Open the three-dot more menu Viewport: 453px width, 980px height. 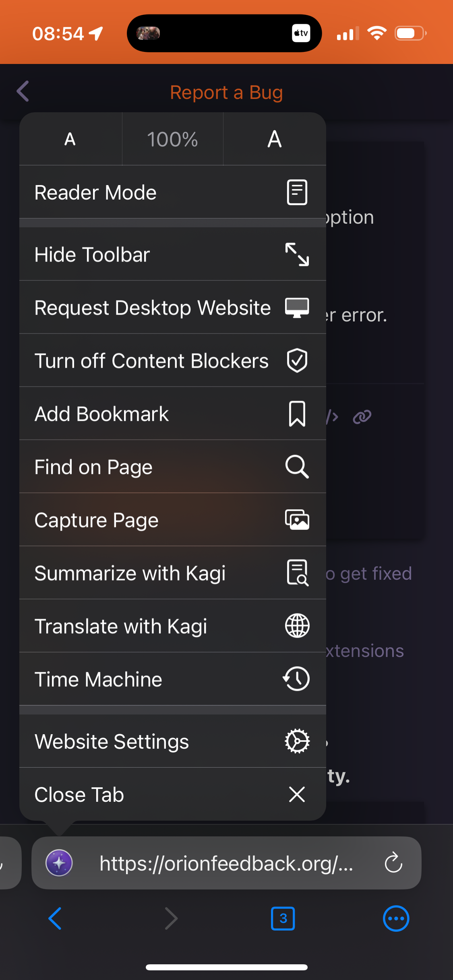(396, 918)
